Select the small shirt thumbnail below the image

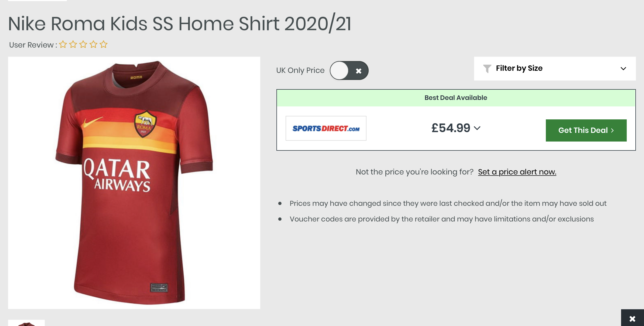[26, 323]
